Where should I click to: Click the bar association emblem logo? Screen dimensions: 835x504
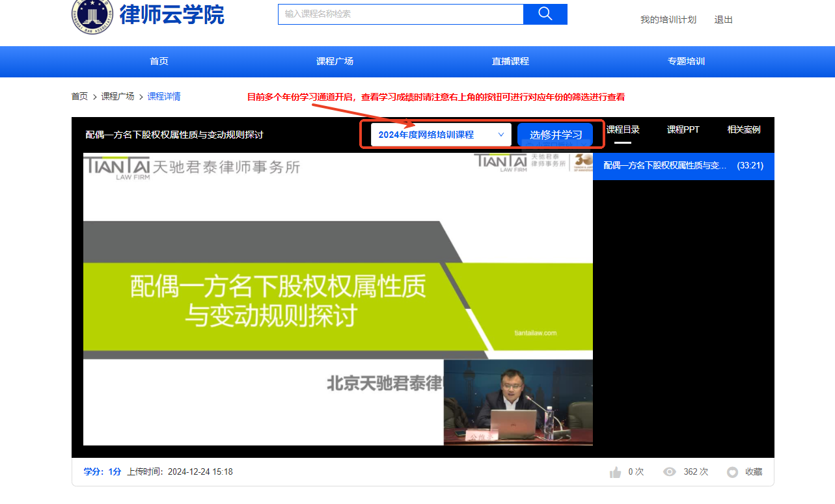(x=92, y=16)
